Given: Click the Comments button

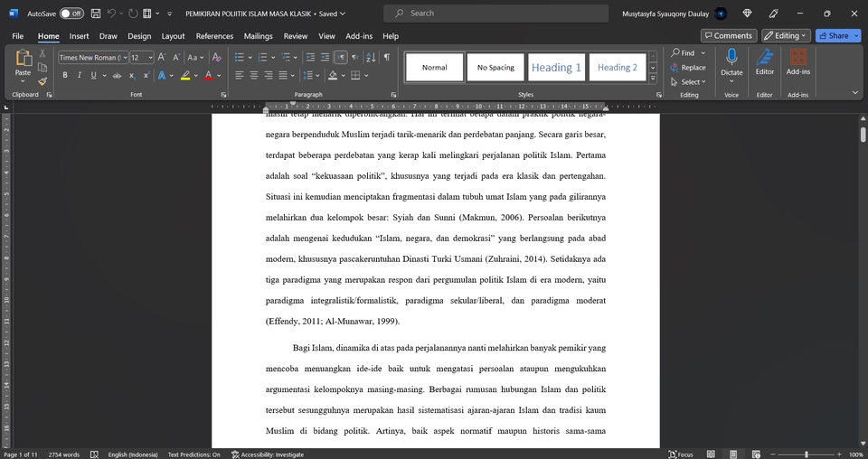Looking at the screenshot, I should point(729,35).
